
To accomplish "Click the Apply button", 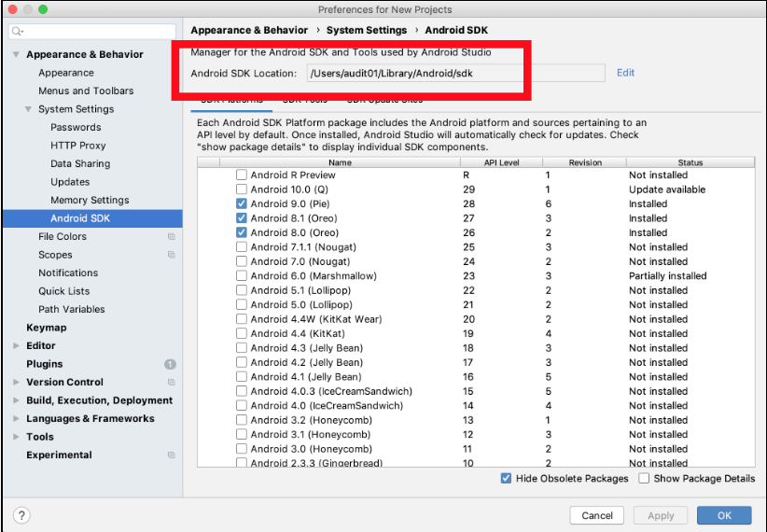I will (x=661, y=515).
